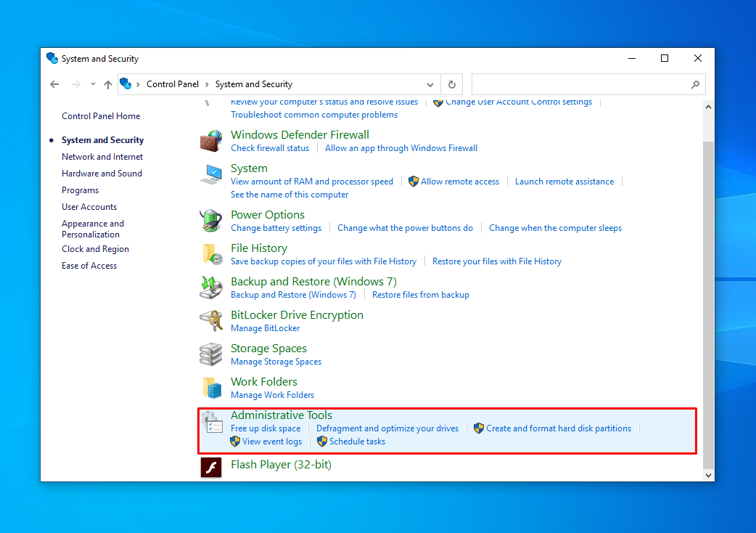Image resolution: width=756 pixels, height=533 pixels.
Task: Expand the address bar history dropdown
Action: (x=430, y=84)
